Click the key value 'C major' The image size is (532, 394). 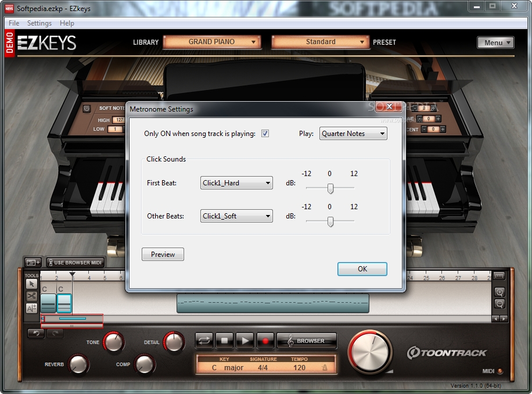pyautogui.click(x=228, y=367)
